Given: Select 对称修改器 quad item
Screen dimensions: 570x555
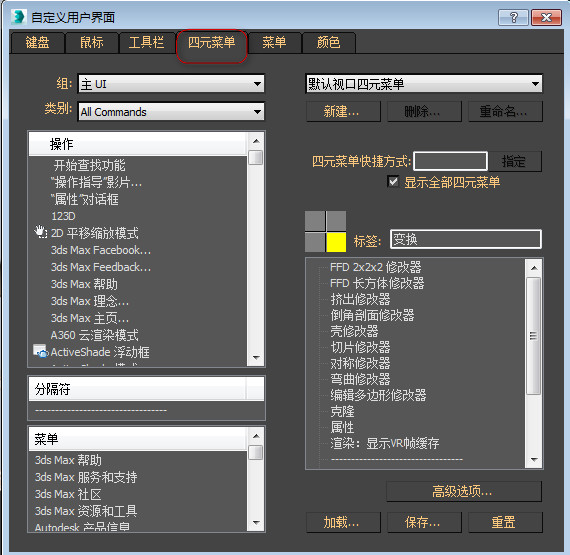Looking at the screenshot, I should [360, 363].
